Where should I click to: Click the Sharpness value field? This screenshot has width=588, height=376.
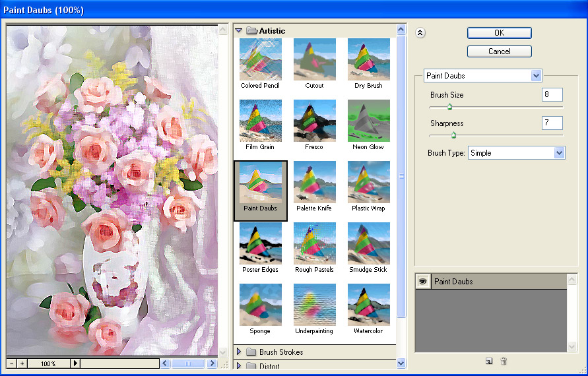(x=552, y=123)
